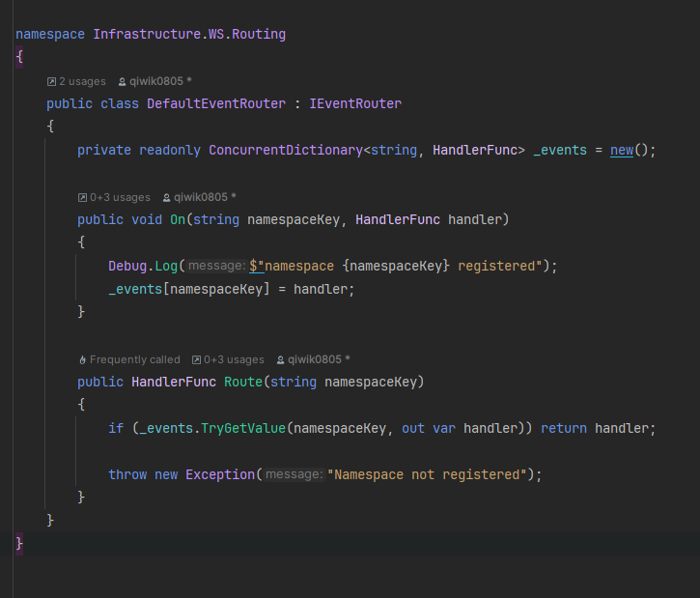Viewport: 700px width, 598px height.
Task: Click TryGetValue method call
Action: 243,428
